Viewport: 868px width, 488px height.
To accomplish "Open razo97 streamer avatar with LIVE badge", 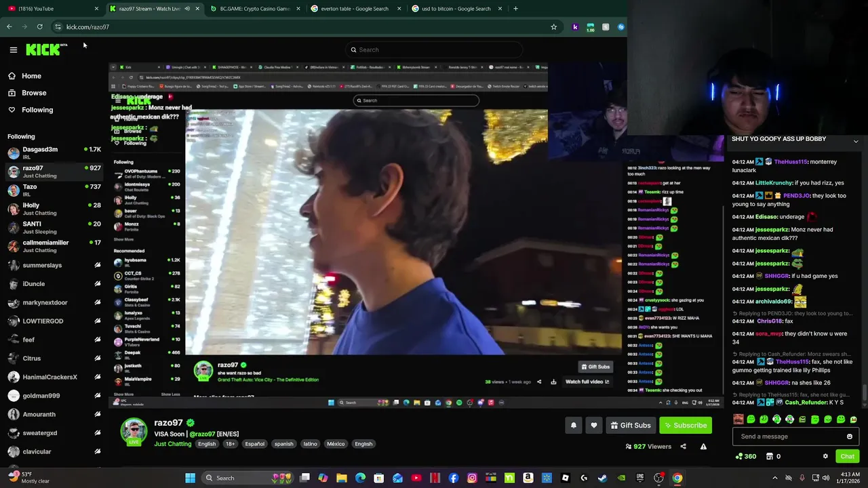I will 134,432.
